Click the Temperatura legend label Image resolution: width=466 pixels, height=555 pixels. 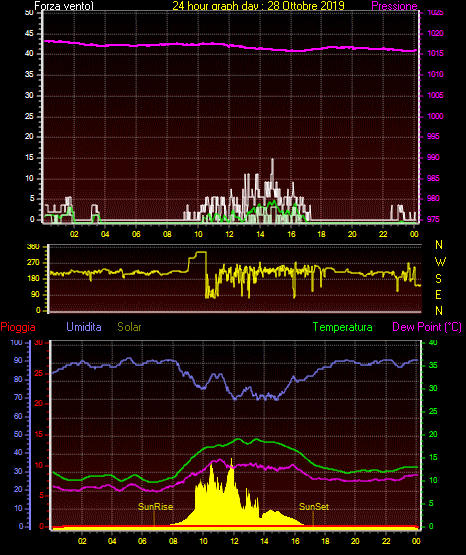(x=343, y=327)
